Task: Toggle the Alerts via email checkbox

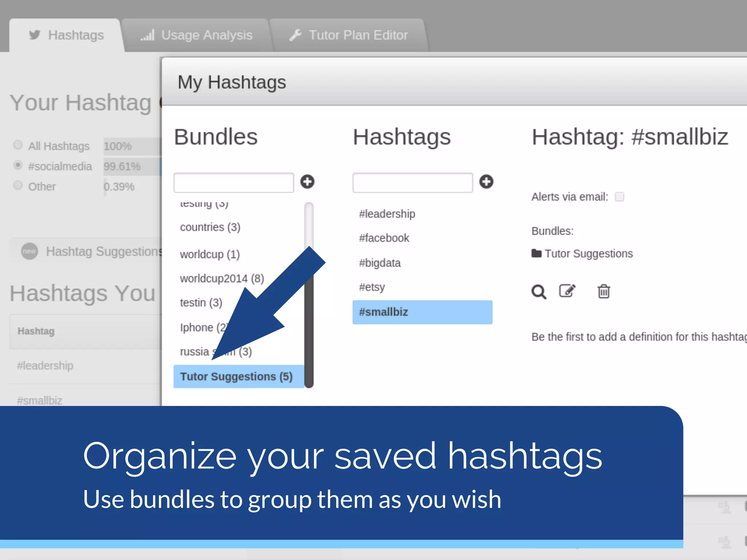Action: (x=619, y=197)
